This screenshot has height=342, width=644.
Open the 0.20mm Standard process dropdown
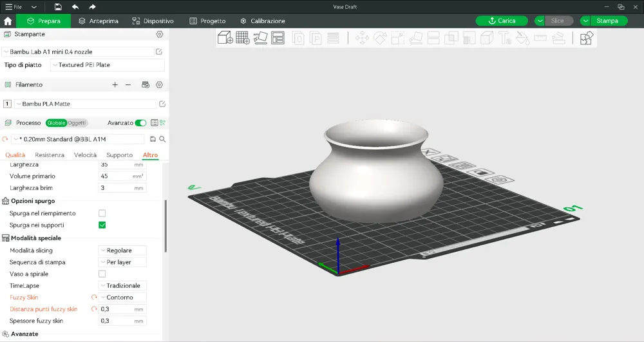tap(78, 139)
